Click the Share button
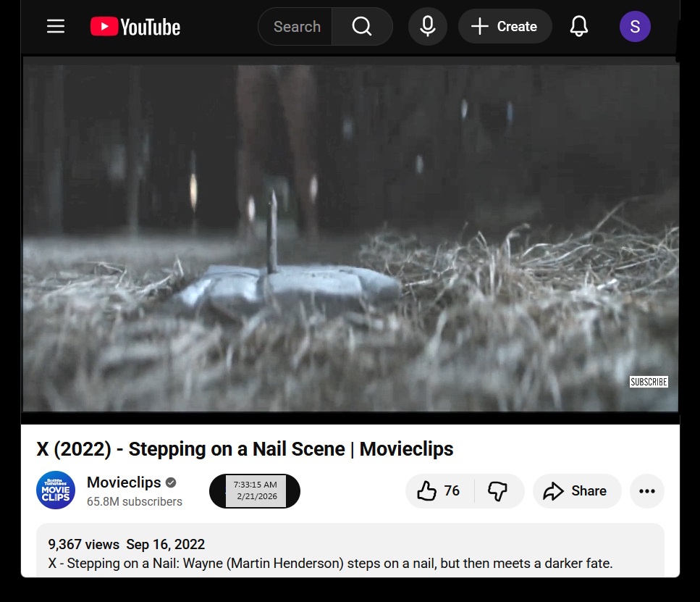Image resolution: width=700 pixels, height=602 pixels. point(576,491)
